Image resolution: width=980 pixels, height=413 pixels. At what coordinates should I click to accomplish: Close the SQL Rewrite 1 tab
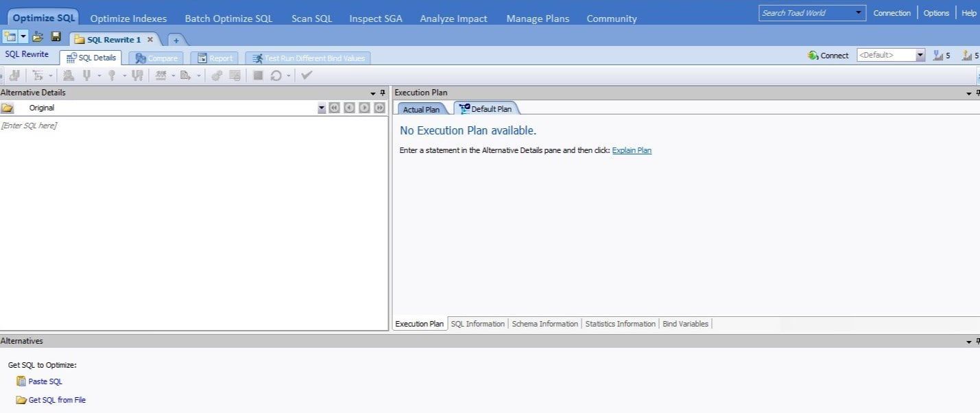tap(150, 39)
